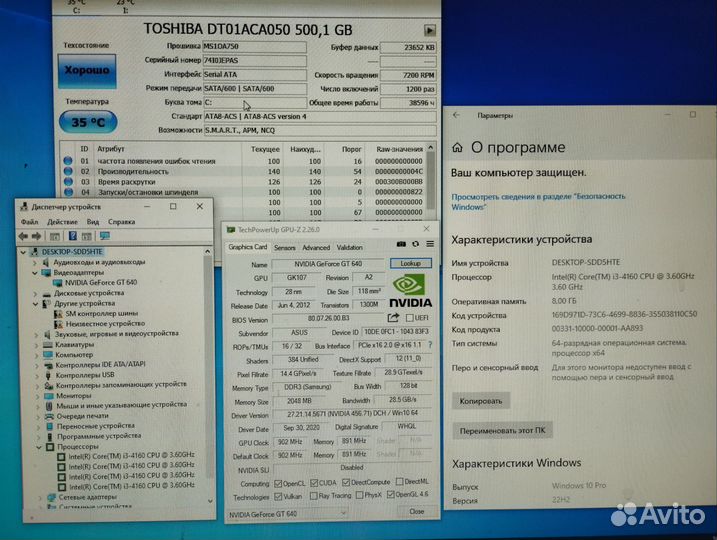The width and height of the screenshot is (717, 540).
Task: Click the home icon in Settings window
Action: coord(457,147)
